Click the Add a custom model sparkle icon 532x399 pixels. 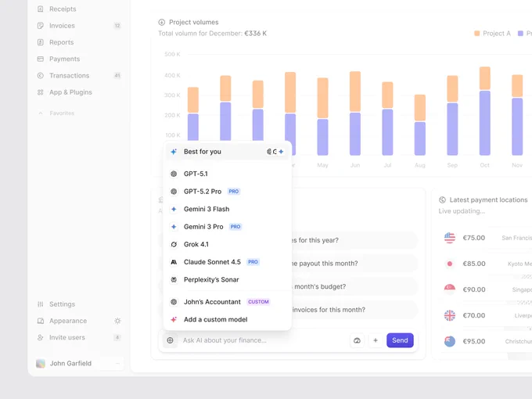click(174, 319)
